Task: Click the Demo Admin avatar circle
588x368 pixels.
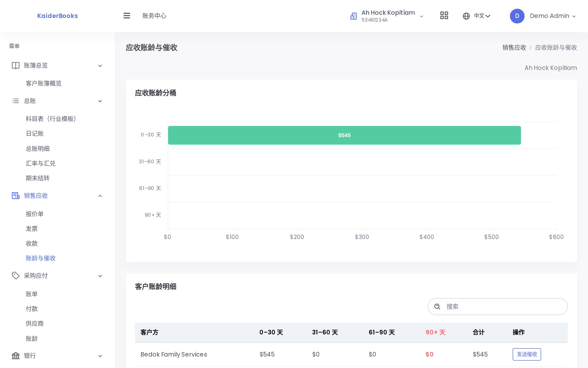Action: (517, 16)
